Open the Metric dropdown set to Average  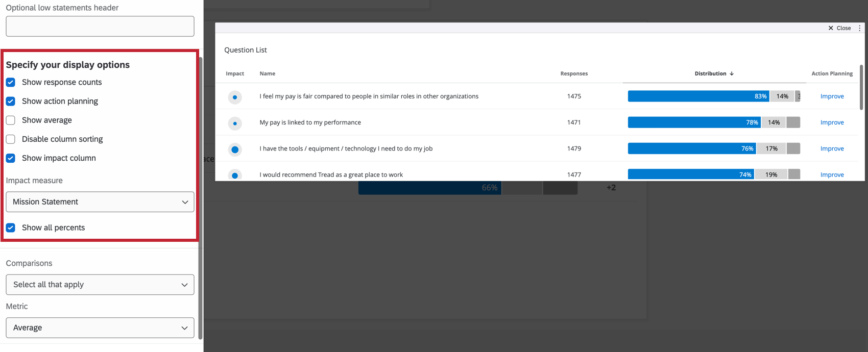click(x=100, y=328)
